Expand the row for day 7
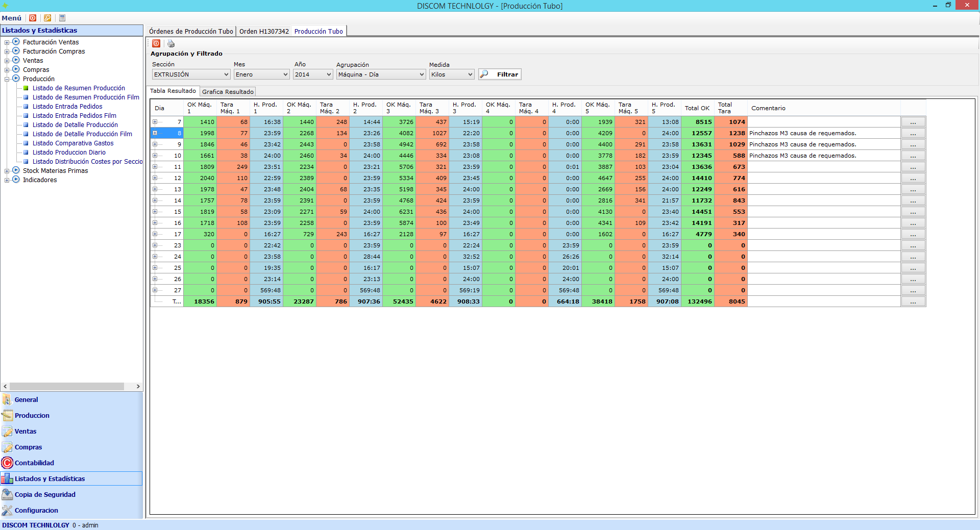The image size is (980, 530). coord(155,122)
